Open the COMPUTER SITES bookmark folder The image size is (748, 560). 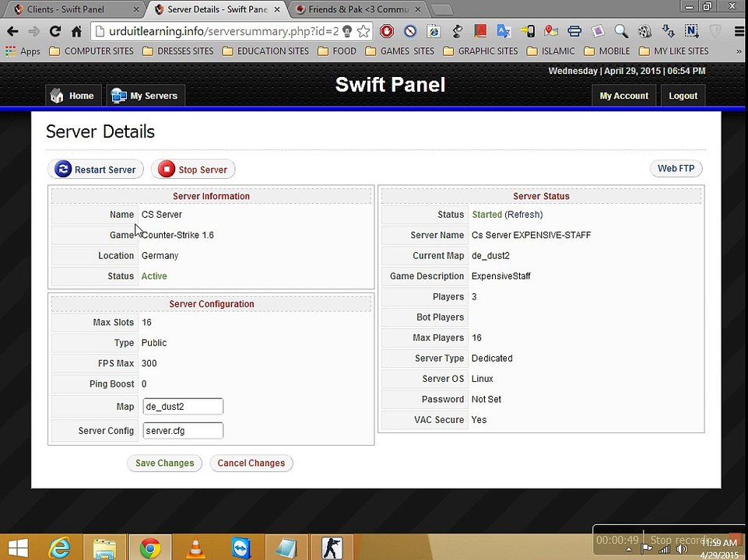pyautogui.click(x=92, y=51)
